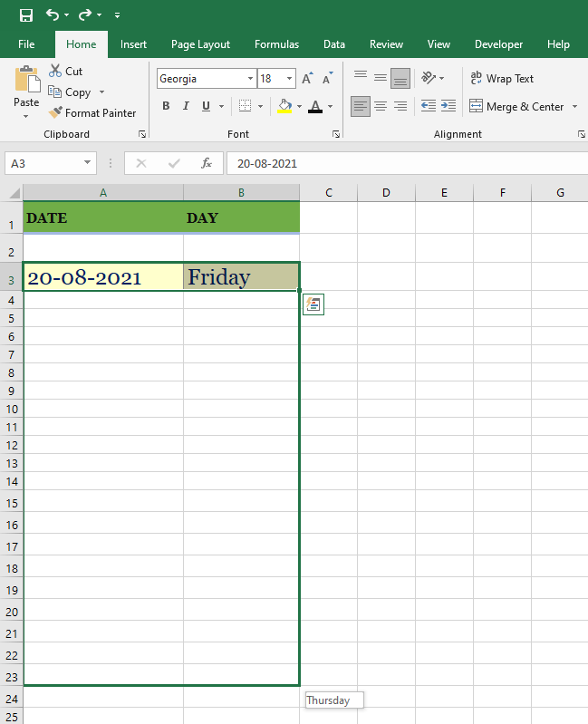Expand Merge & Center options arrow
This screenshot has height=724, width=588.
tap(574, 107)
